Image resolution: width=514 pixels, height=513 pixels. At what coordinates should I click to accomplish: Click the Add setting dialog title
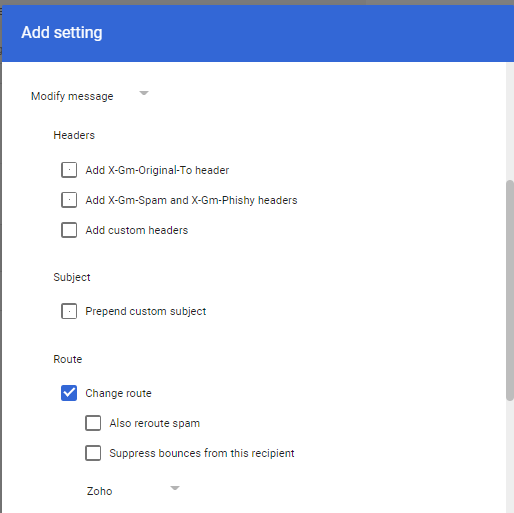pos(62,33)
